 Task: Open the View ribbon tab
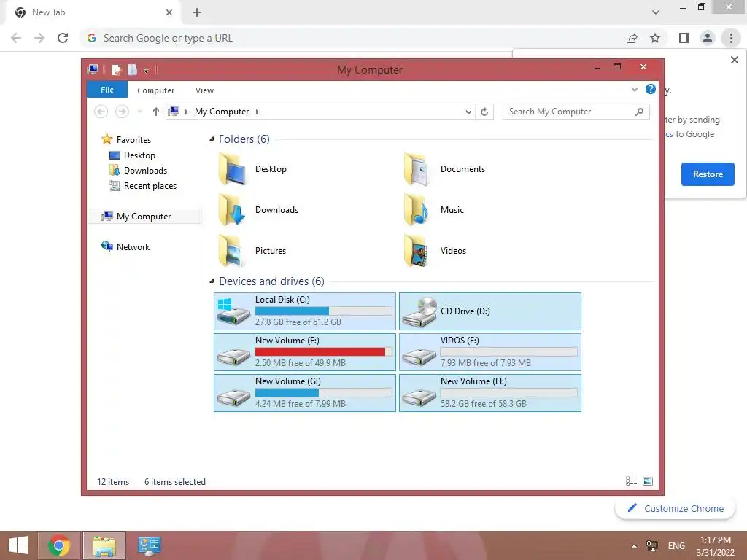pos(204,90)
